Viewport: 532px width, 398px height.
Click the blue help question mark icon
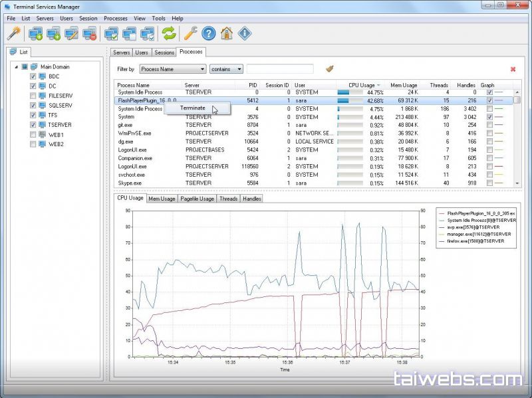(x=209, y=33)
